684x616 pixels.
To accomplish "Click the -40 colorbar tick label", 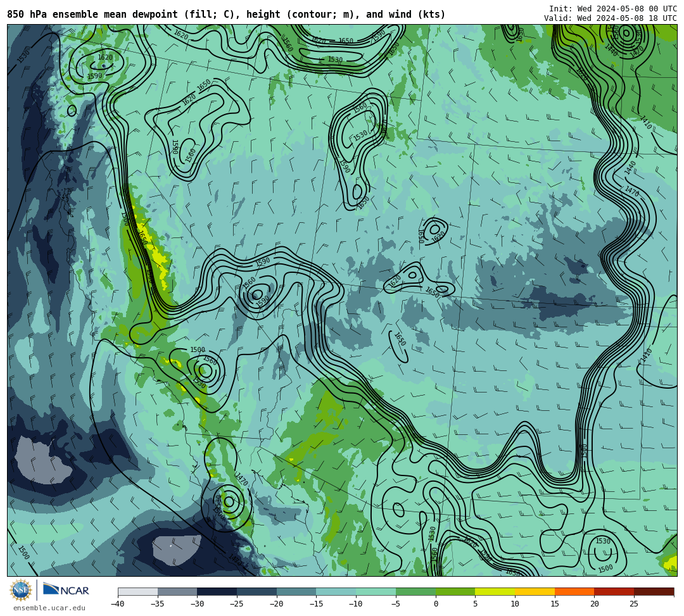I will point(118,604).
